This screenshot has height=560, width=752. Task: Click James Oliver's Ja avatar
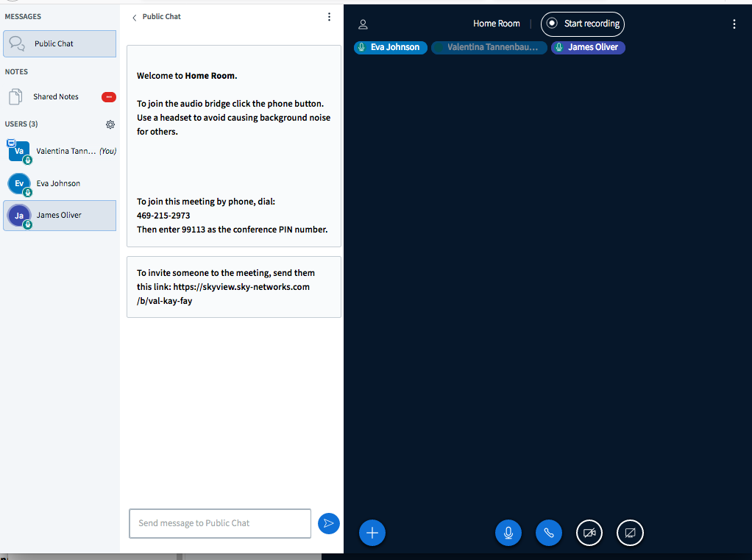click(19, 216)
